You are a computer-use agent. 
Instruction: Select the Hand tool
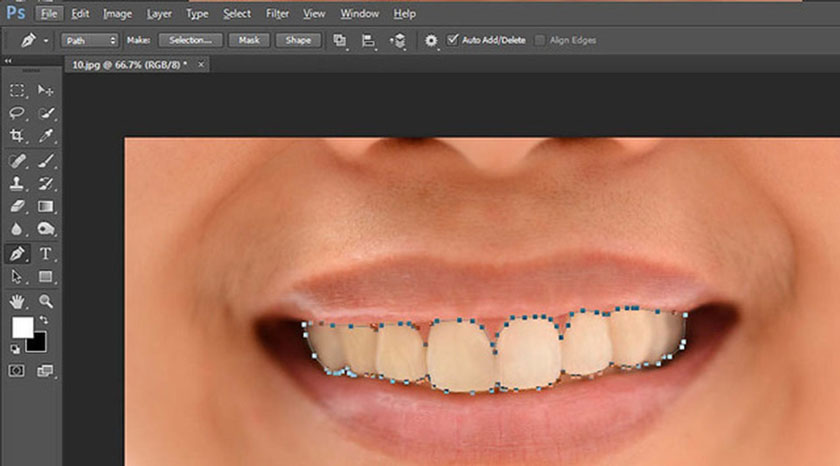coord(17,302)
